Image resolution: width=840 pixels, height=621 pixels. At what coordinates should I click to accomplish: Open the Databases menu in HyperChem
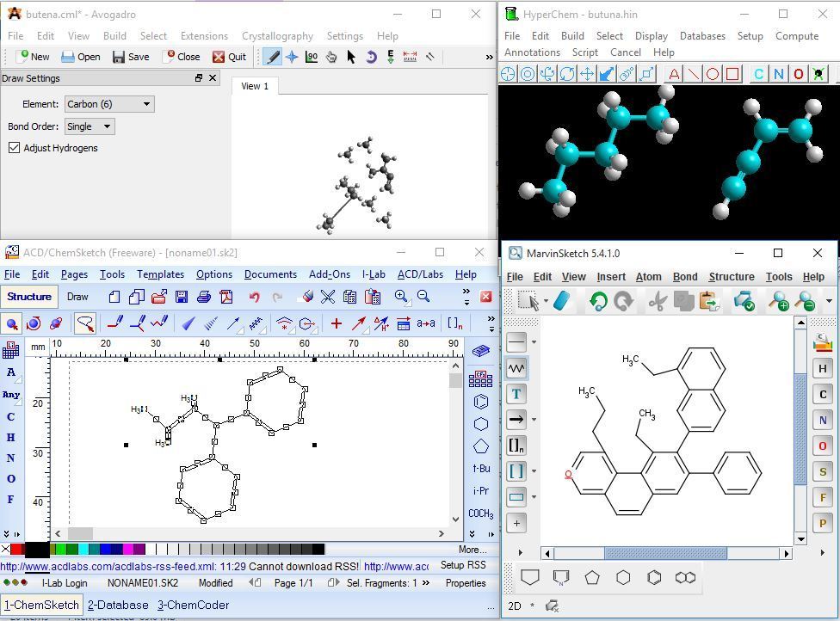pyautogui.click(x=702, y=36)
